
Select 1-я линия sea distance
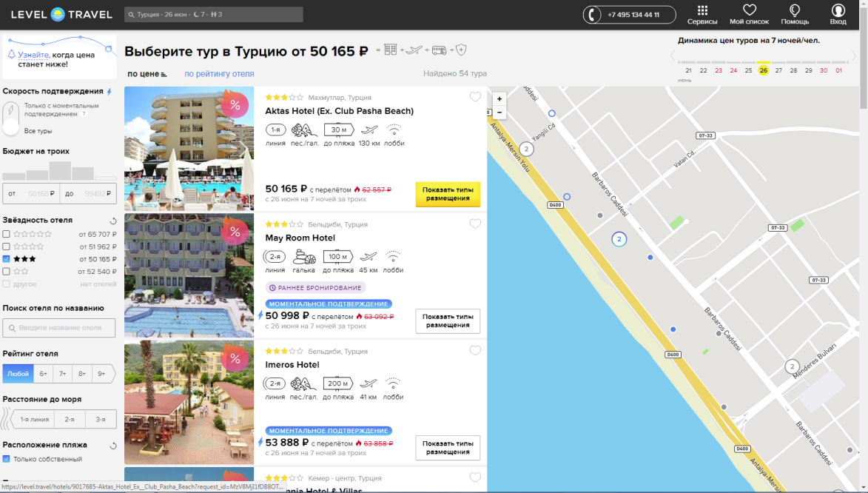point(34,419)
